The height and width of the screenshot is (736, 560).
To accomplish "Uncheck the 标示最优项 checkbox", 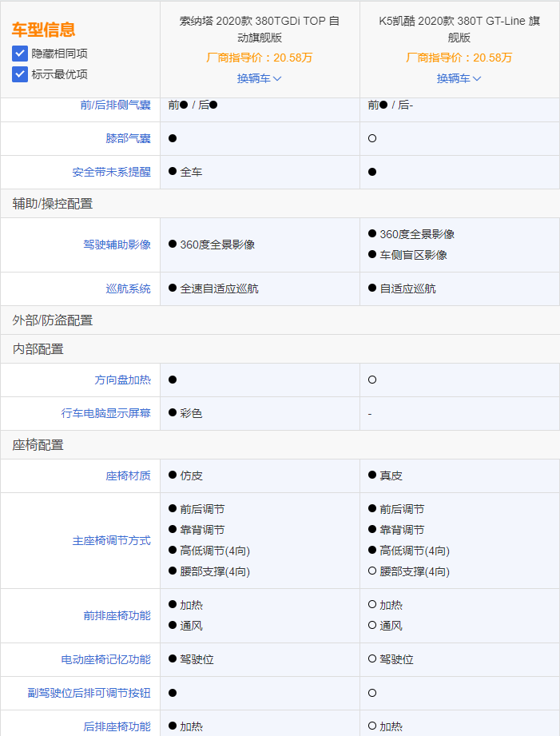I will coord(20,74).
